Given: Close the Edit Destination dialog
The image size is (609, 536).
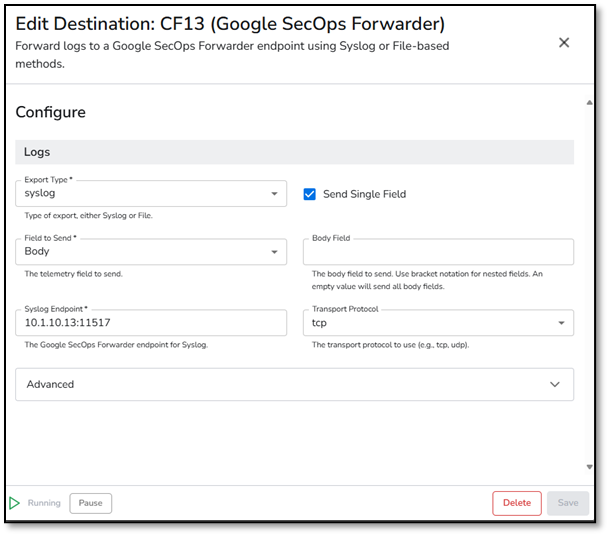Looking at the screenshot, I should coord(564,42).
